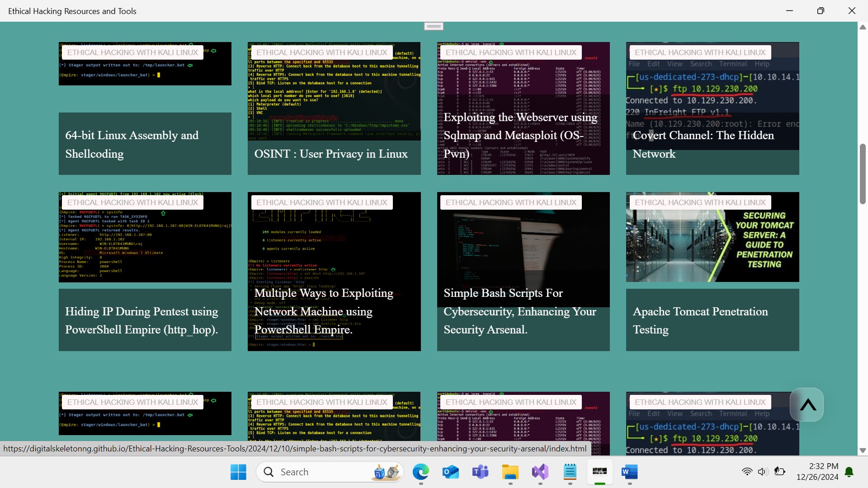868x488 pixels.
Task: Click the category badge on the Sqlmap and Metasploit card
Action: [x=511, y=52]
